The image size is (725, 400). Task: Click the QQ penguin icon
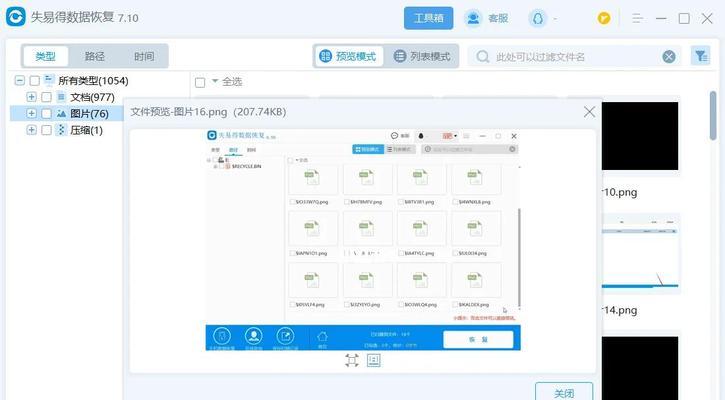tap(537, 18)
